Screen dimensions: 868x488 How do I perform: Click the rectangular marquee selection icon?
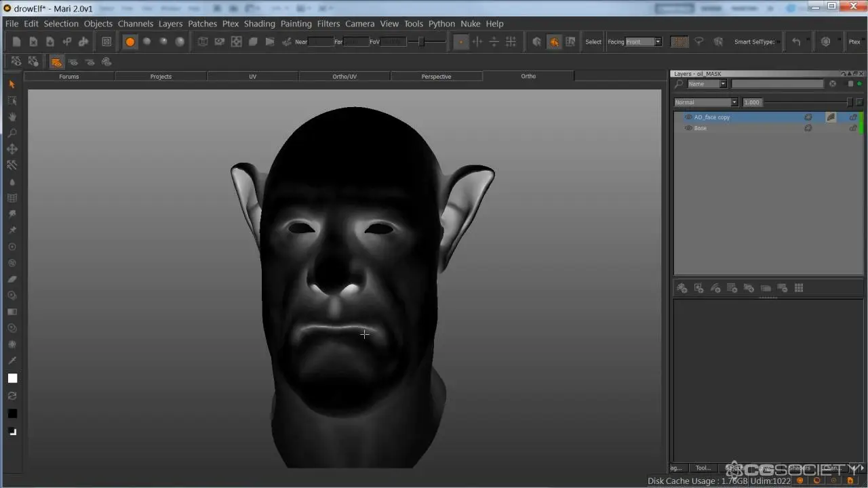679,42
